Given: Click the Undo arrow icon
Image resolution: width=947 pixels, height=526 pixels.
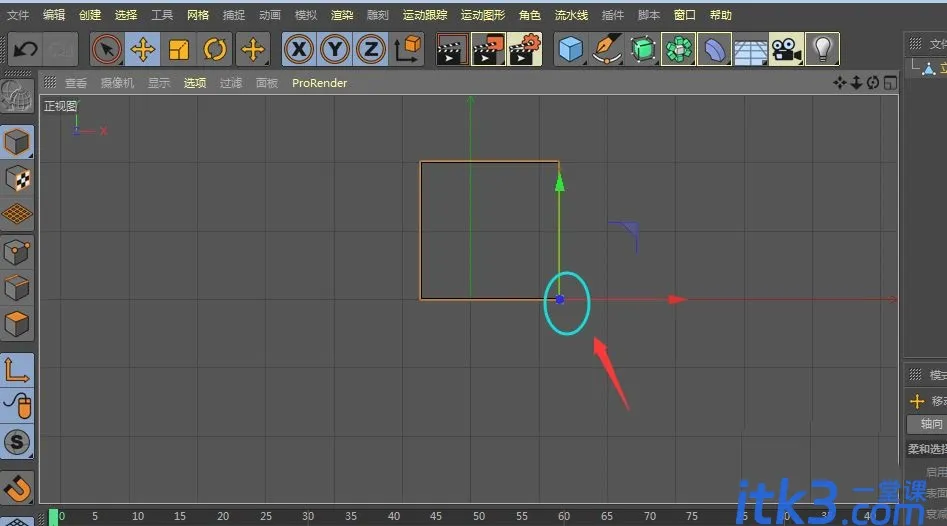Looking at the screenshot, I should pos(25,50).
